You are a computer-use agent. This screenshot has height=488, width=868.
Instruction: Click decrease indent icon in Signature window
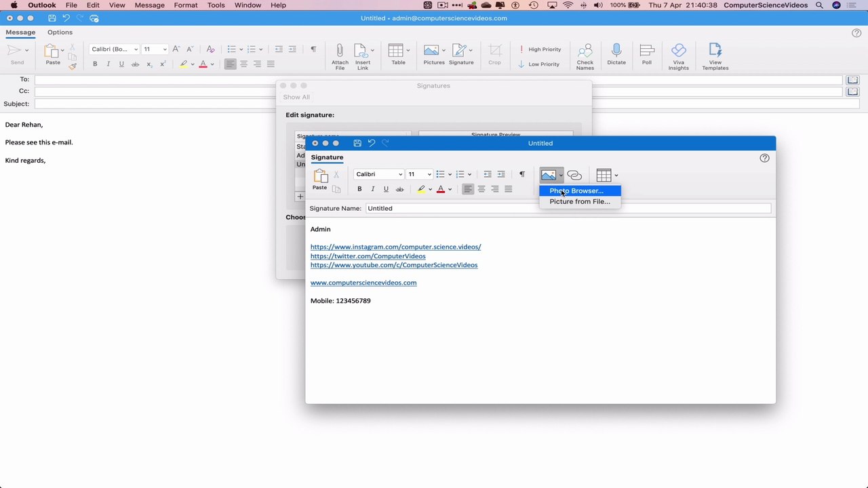click(x=488, y=174)
